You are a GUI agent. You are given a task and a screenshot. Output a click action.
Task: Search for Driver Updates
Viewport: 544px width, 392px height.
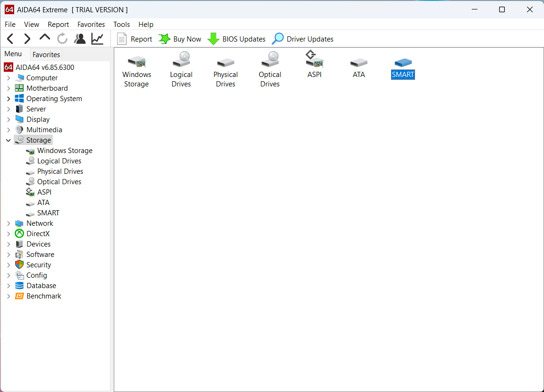(302, 39)
